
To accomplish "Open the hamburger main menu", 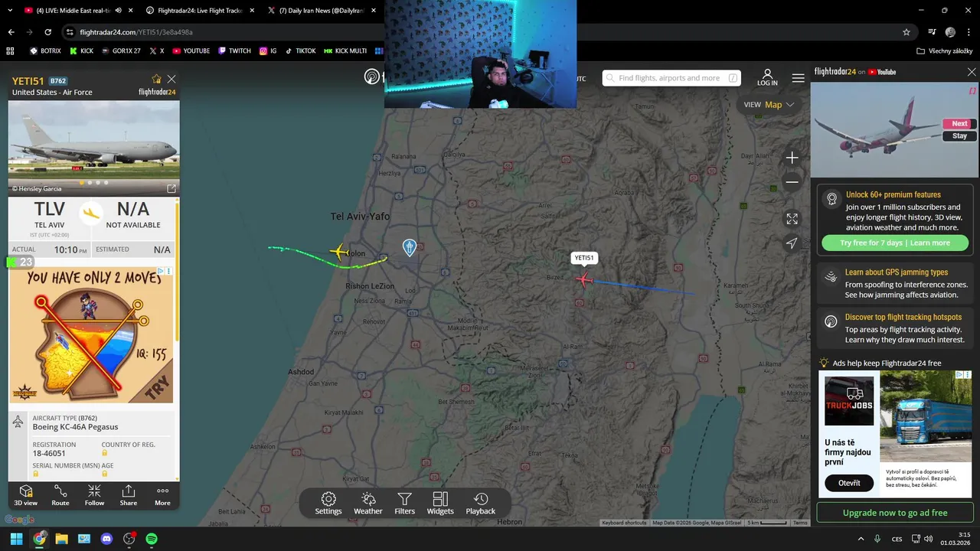I will click(799, 78).
